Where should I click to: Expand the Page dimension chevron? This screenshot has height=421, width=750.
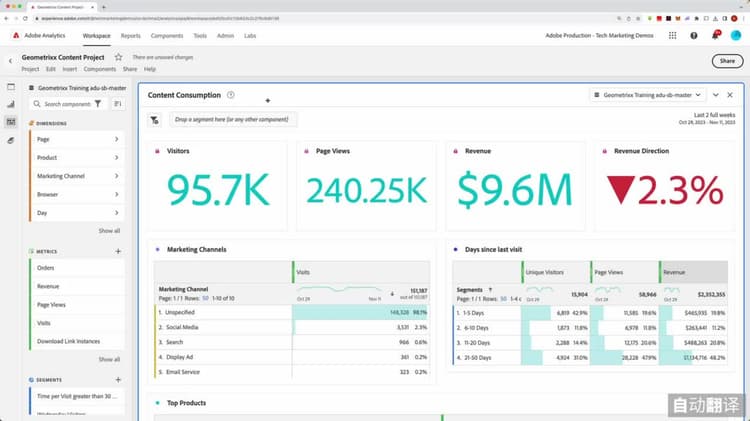coord(117,139)
